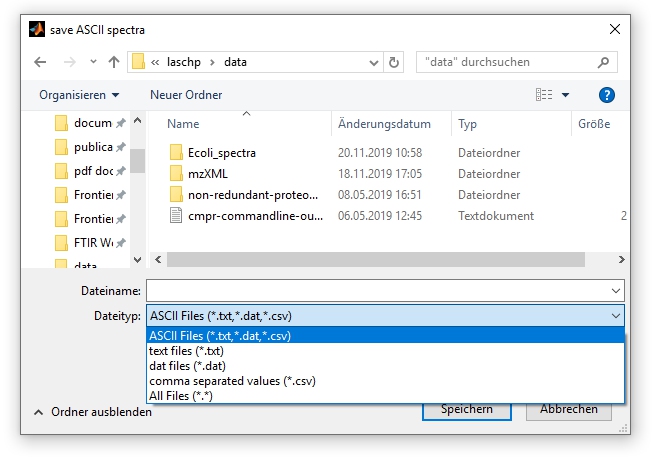Click the view layout icon
The width and height of the screenshot is (657, 464).
[544, 95]
